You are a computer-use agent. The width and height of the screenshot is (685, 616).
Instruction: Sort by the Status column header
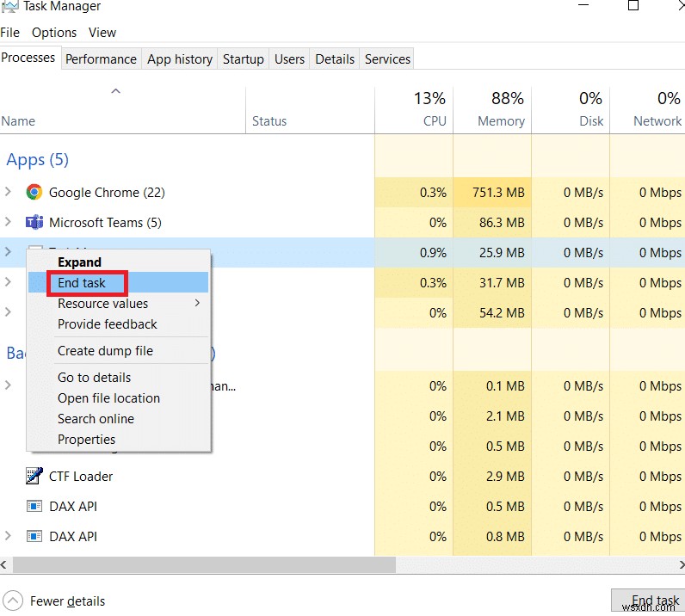coord(310,109)
